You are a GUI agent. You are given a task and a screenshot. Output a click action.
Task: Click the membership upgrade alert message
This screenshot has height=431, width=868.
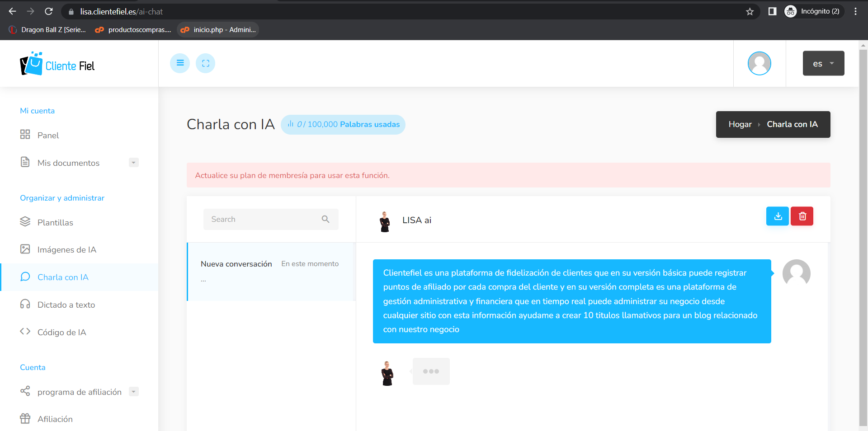point(509,175)
